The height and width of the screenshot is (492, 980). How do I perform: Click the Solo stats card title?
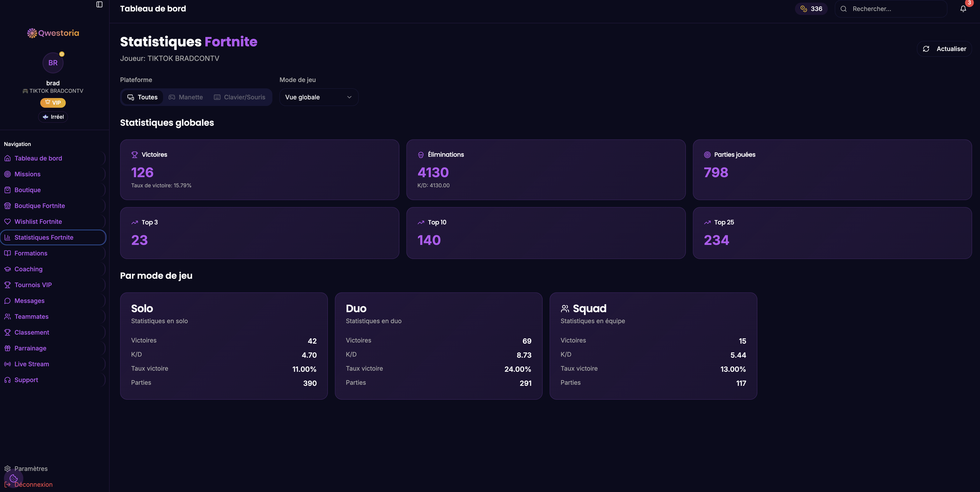tap(142, 308)
